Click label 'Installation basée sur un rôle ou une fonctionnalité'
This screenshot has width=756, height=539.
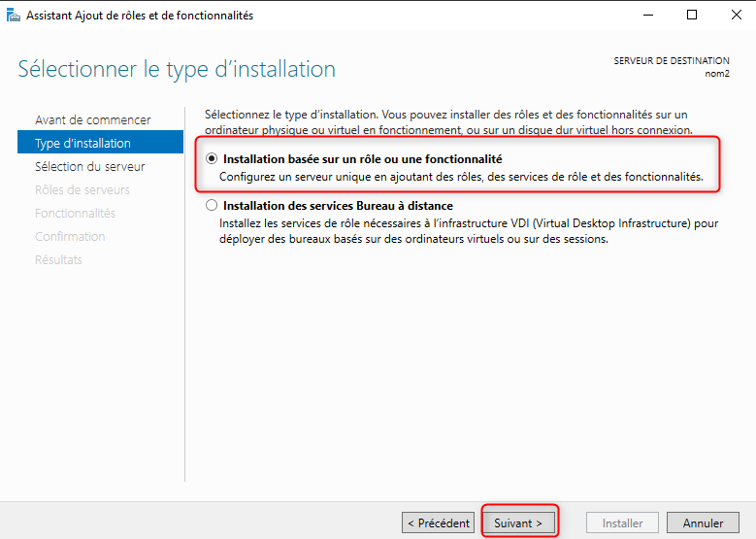click(x=363, y=159)
